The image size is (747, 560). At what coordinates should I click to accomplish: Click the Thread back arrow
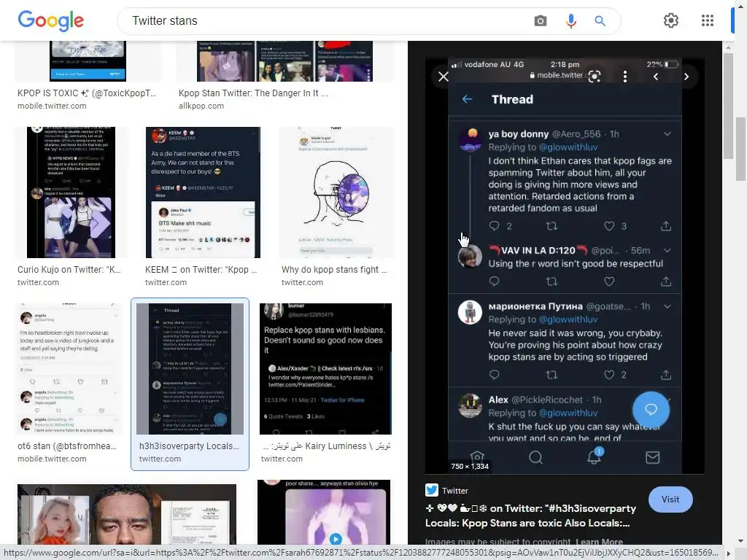click(x=468, y=99)
